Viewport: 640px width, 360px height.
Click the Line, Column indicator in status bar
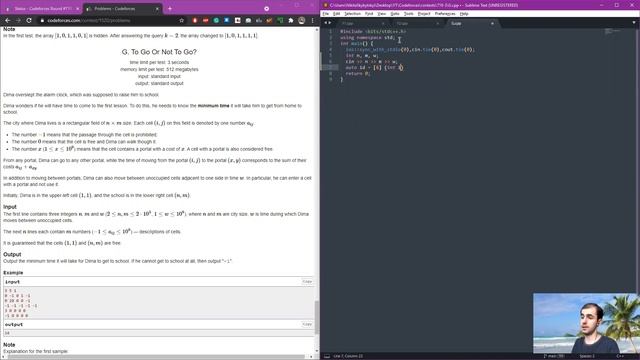(348, 356)
